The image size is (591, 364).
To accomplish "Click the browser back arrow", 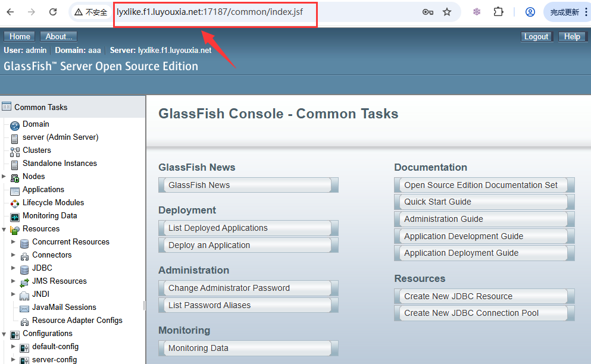I will 10,12.
